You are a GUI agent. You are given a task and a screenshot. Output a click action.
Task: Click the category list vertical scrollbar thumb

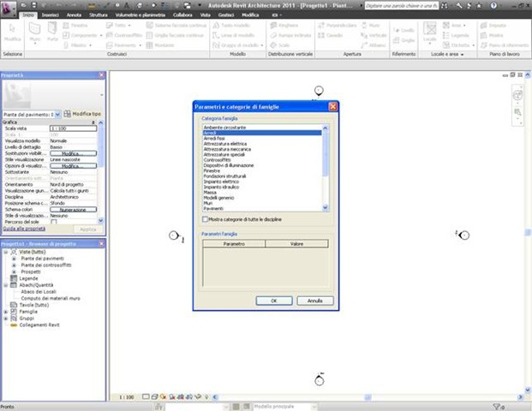click(325, 154)
